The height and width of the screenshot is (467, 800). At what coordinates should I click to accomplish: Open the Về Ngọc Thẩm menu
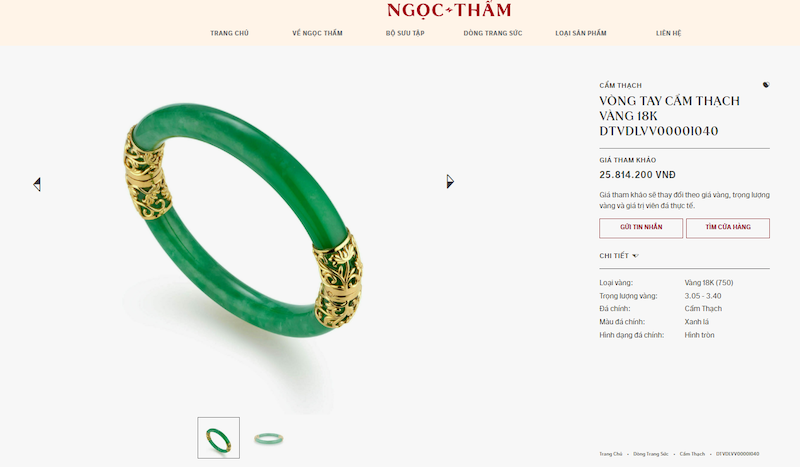tap(317, 33)
